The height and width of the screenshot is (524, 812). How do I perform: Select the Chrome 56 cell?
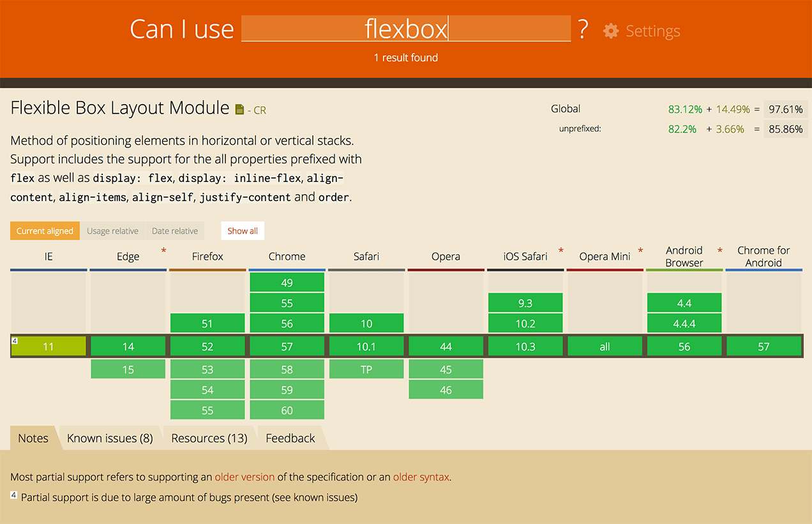tap(287, 324)
